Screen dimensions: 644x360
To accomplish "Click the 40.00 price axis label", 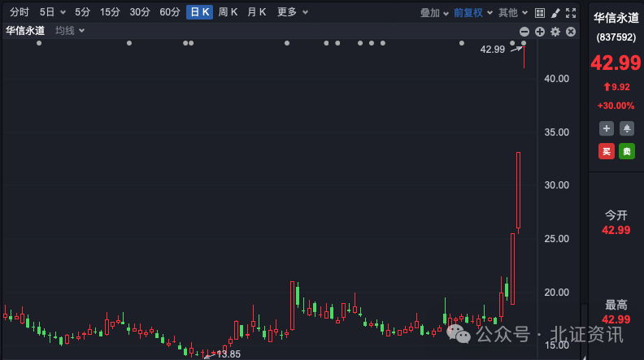I will (x=556, y=78).
